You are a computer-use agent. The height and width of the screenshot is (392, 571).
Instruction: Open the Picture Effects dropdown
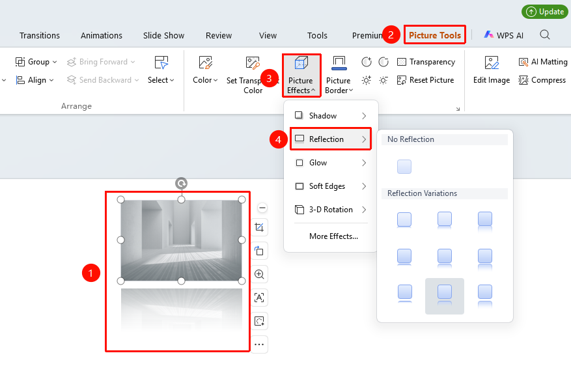301,76
